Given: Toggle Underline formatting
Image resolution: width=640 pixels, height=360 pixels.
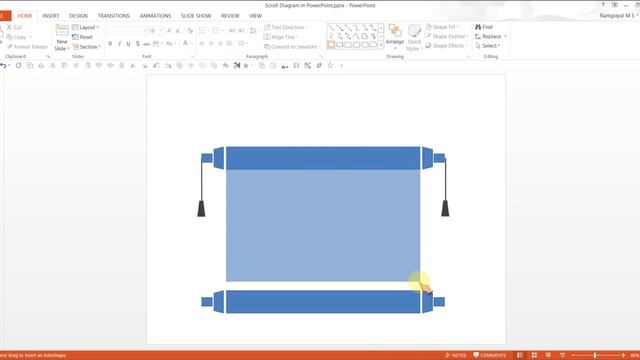Looking at the screenshot, I should [x=128, y=43].
